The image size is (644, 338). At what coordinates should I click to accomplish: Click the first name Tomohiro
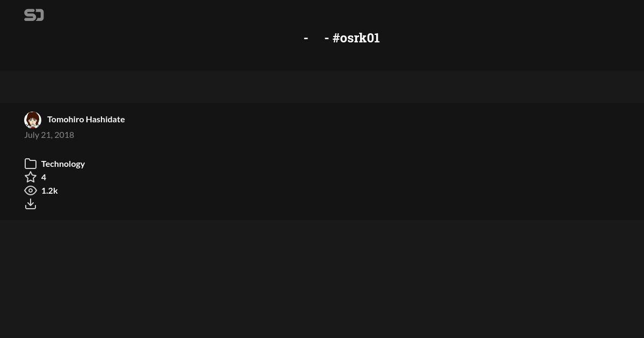pyautogui.click(x=65, y=119)
